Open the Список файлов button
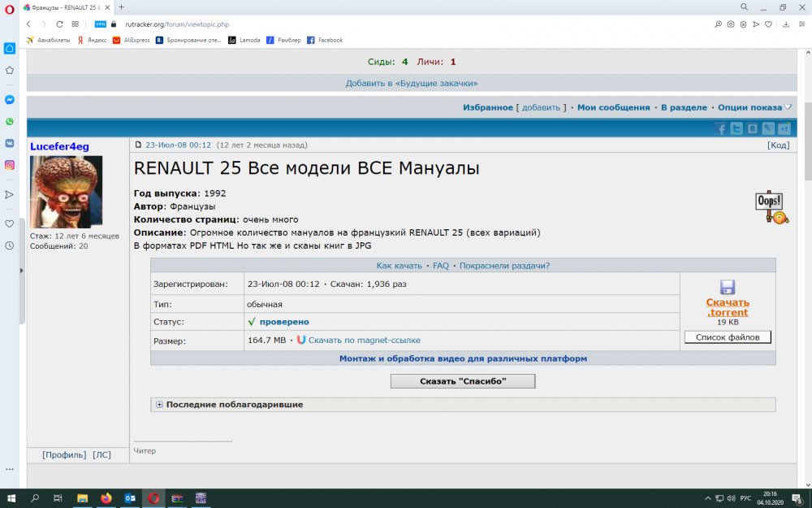812x508 pixels. tap(728, 337)
